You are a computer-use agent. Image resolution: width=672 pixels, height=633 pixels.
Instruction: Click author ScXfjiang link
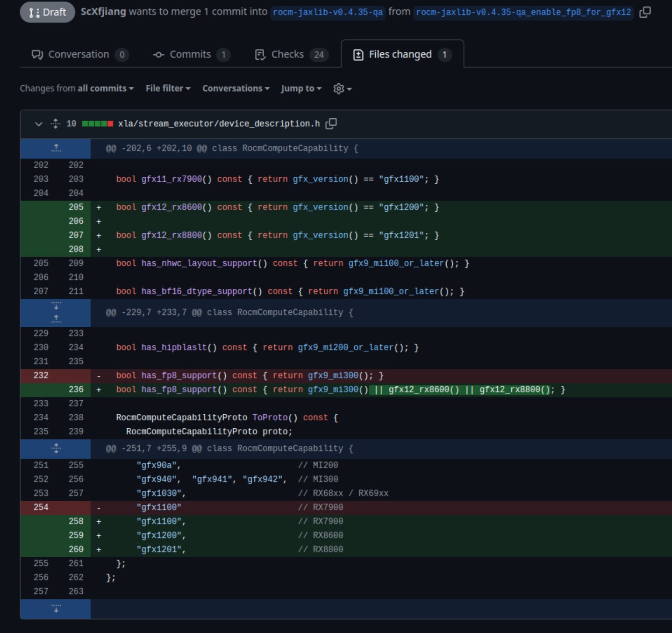point(103,12)
